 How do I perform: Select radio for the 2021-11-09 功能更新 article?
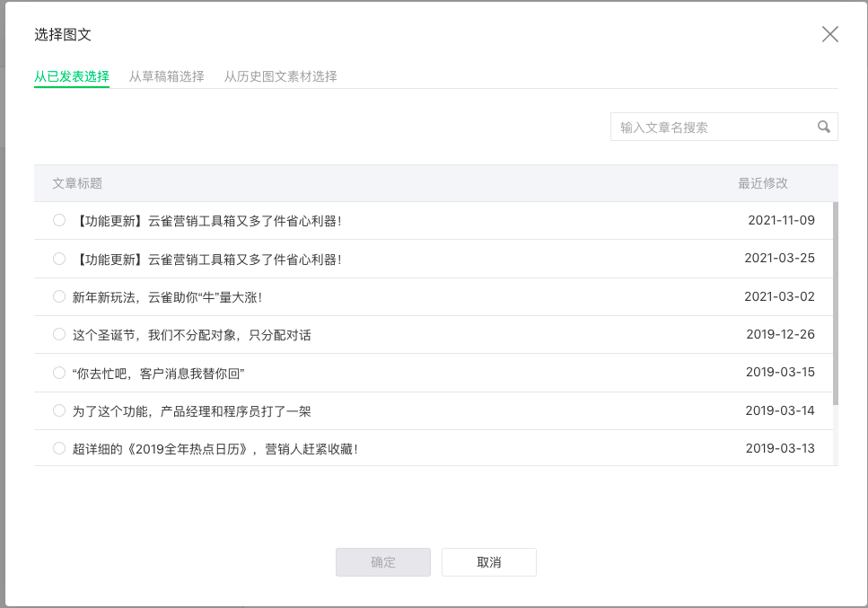pos(59,220)
